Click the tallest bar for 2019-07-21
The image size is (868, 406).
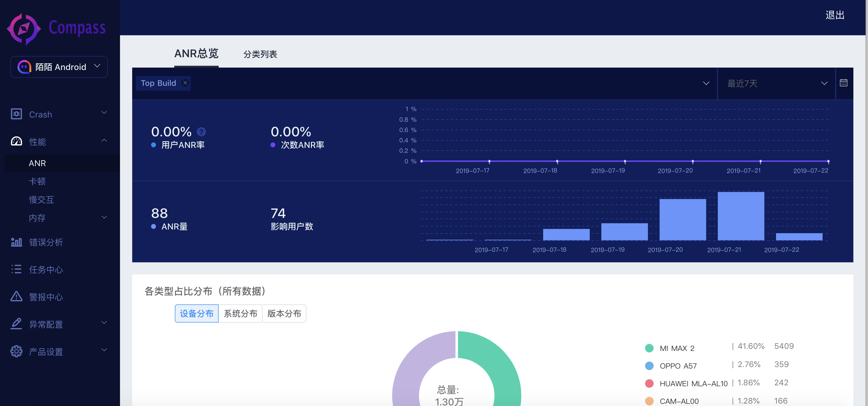click(741, 216)
